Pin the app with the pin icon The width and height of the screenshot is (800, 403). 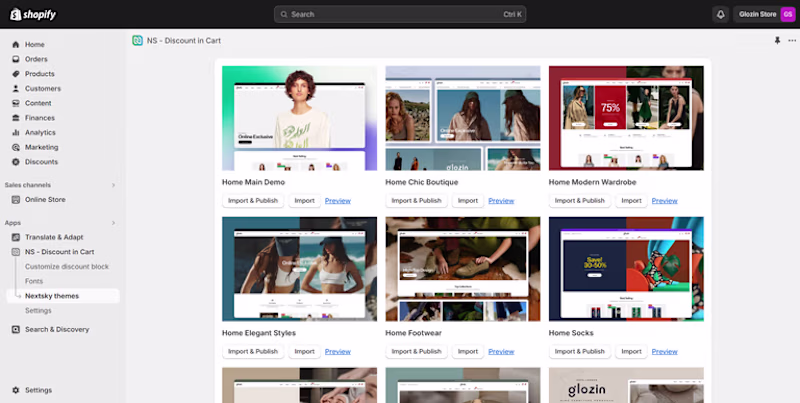coord(777,40)
